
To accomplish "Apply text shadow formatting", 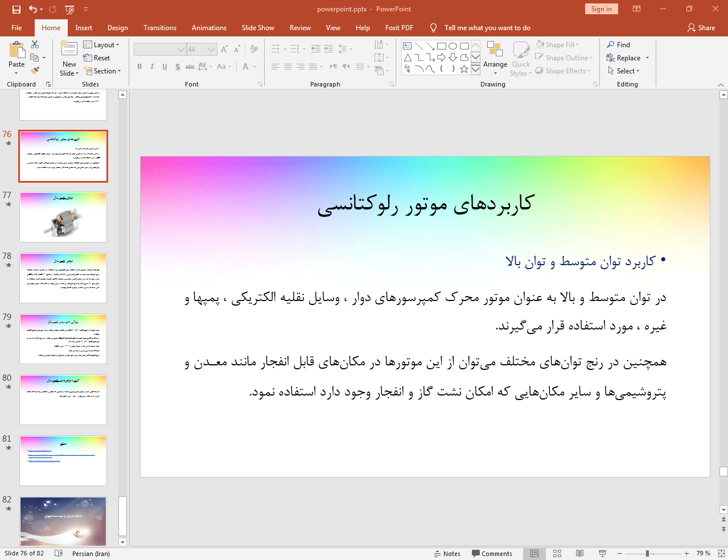I will tap(178, 67).
